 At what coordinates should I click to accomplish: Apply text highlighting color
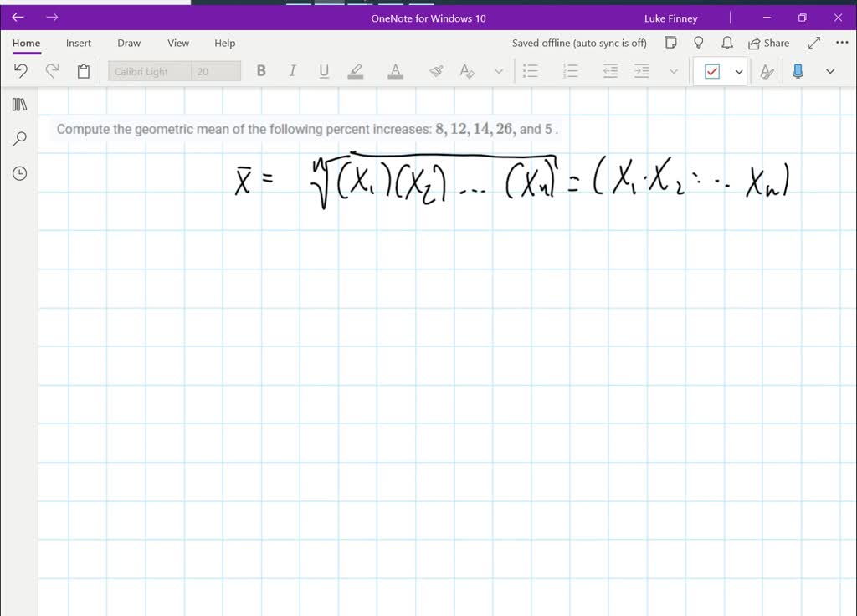[x=355, y=70]
